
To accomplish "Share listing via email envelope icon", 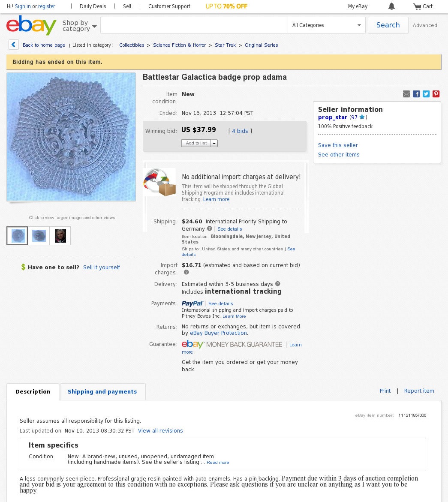I will click(x=406, y=94).
